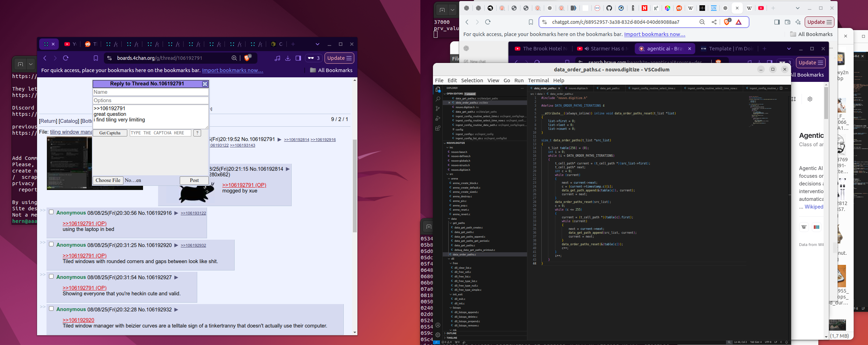Screen dimensions: 868x345
Task: Open the Accounts icon in VSCodium
Action: (x=437, y=325)
